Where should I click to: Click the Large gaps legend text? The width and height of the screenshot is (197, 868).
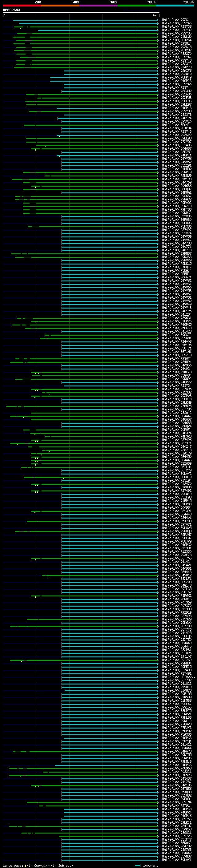pyautogui.click(x=38, y=866)
